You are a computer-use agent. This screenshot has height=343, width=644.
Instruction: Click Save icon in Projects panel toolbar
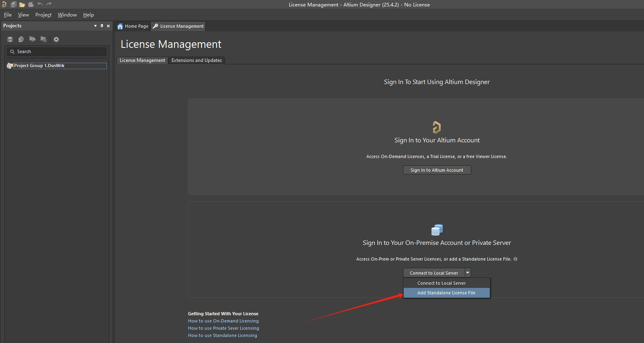click(x=10, y=39)
